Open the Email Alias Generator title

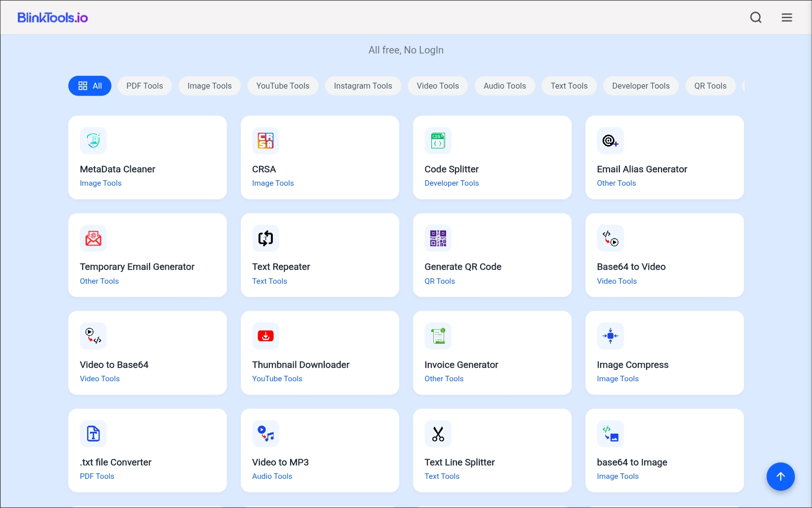point(642,169)
